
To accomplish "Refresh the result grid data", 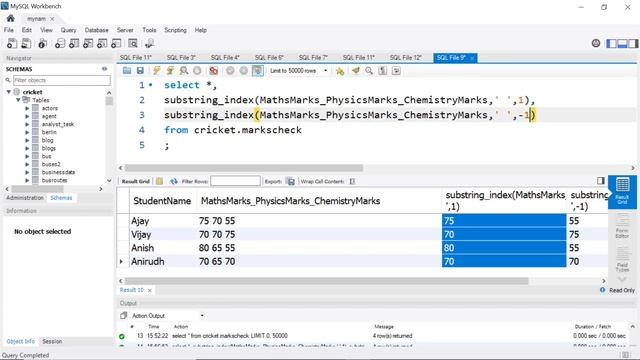I will coord(174,181).
